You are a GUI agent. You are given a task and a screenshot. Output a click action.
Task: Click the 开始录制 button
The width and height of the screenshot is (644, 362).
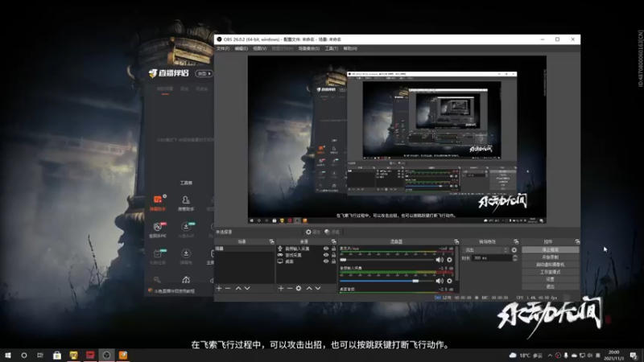click(551, 257)
